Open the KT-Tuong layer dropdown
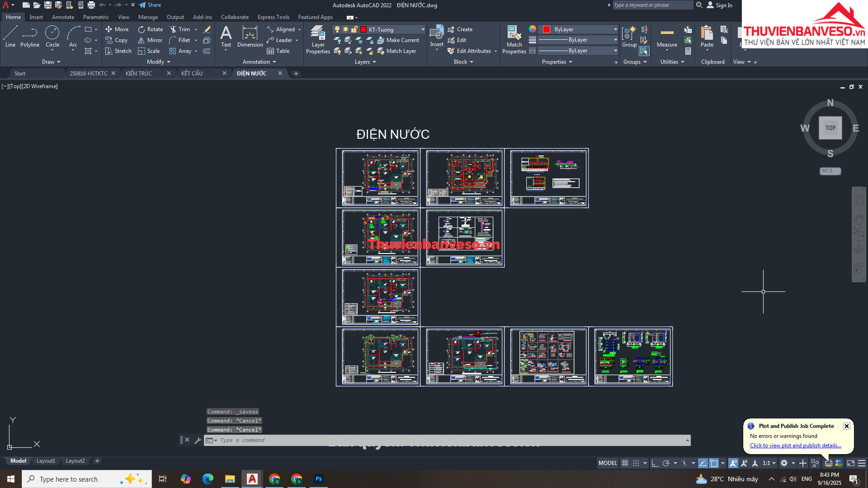Image resolution: width=868 pixels, height=488 pixels. (423, 29)
